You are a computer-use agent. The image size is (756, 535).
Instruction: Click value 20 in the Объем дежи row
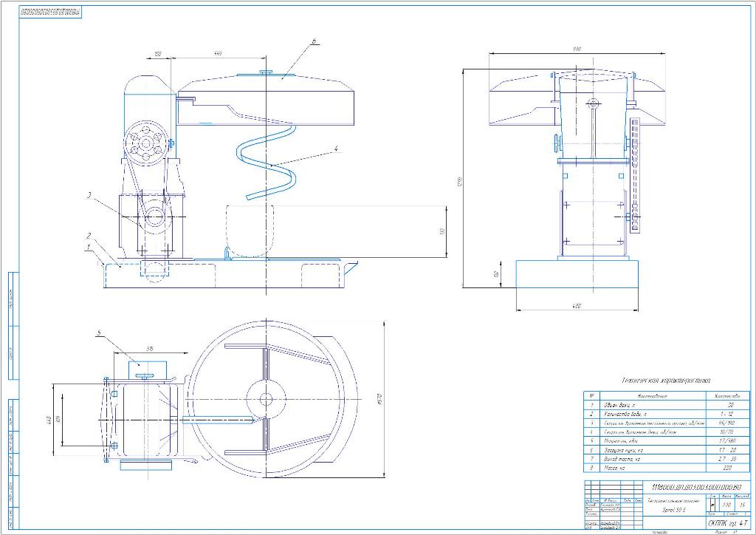click(730, 405)
